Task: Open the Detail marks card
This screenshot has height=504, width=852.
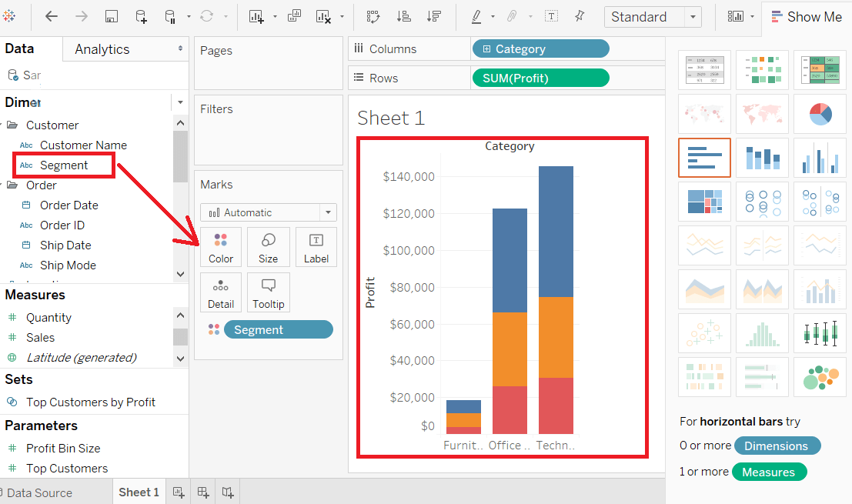Action: point(221,292)
